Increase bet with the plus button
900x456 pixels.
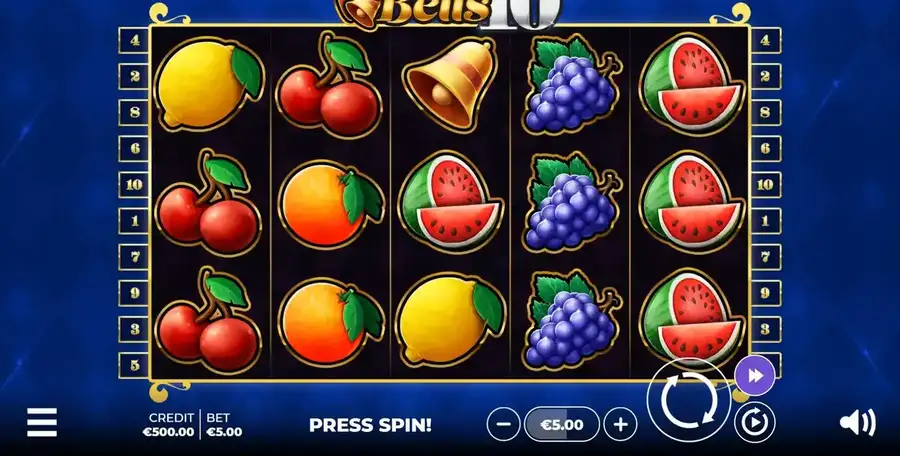coord(620,424)
